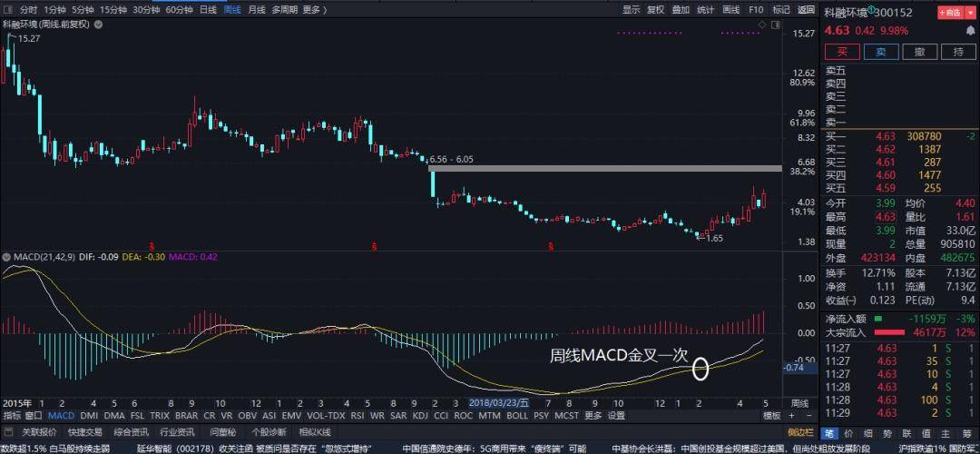The height and width of the screenshot is (454, 980).
Task: Select the 价 price tab in side panel
Action: pyautogui.click(x=848, y=433)
